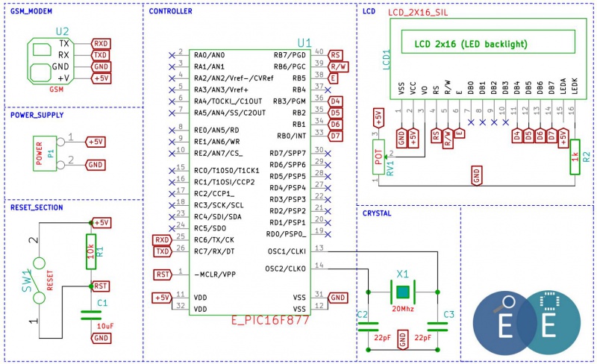This screenshot has height=364, width=597.
Task: Click the RC3/SCK/SCL pin label
Action: point(219,205)
